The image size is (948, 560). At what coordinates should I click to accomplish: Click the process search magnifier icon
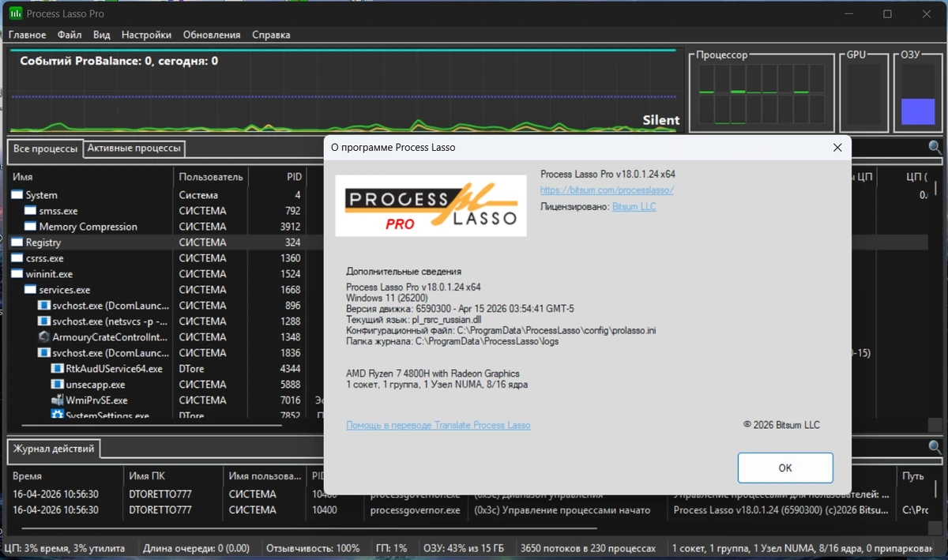(935, 148)
